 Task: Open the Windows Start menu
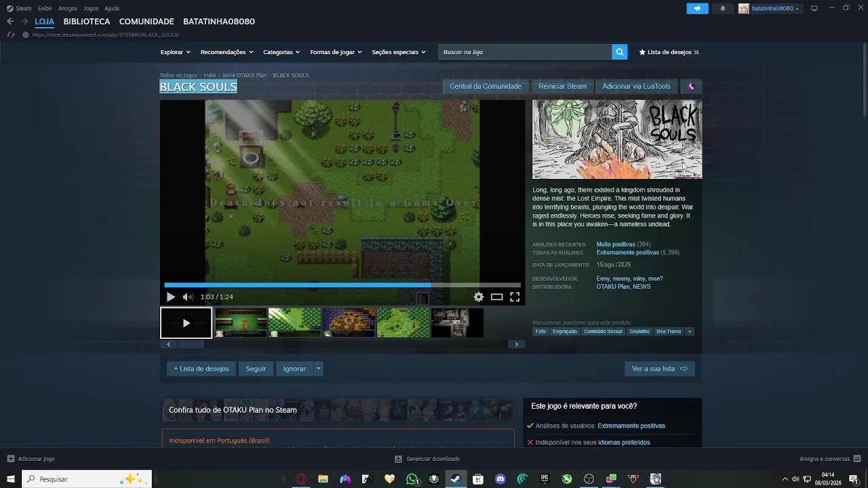click(x=11, y=479)
